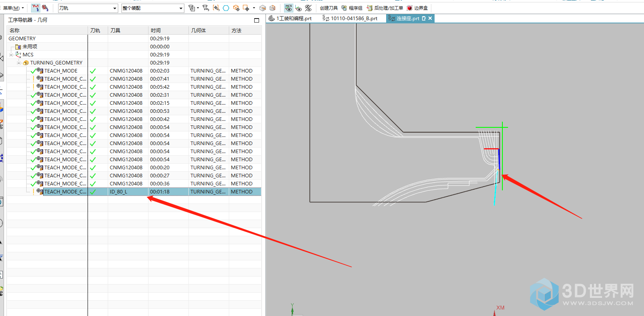Toggle the crossed-out eye hide icon
Viewport: 644px width, 316px height.
pos(308,8)
